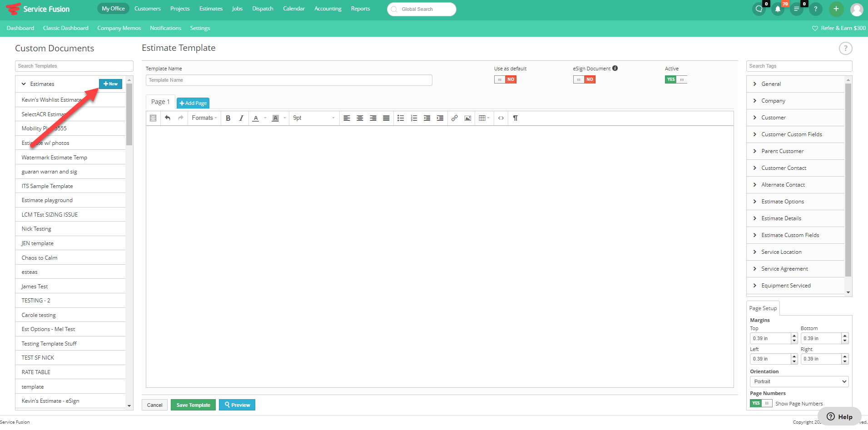The width and height of the screenshot is (868, 430).
Task: Click the template layout icon in editor toolbar
Action: pyautogui.click(x=153, y=118)
